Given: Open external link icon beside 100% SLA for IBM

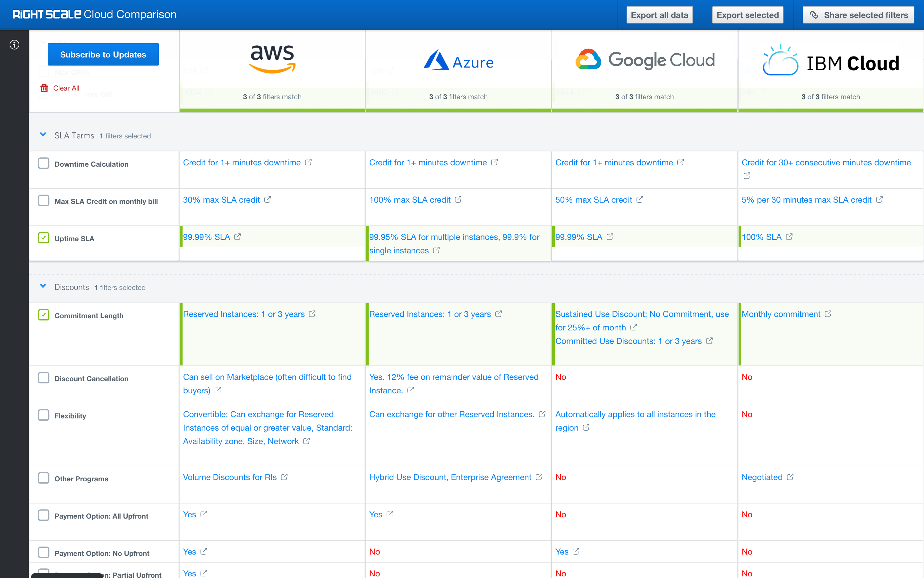Looking at the screenshot, I should [789, 237].
